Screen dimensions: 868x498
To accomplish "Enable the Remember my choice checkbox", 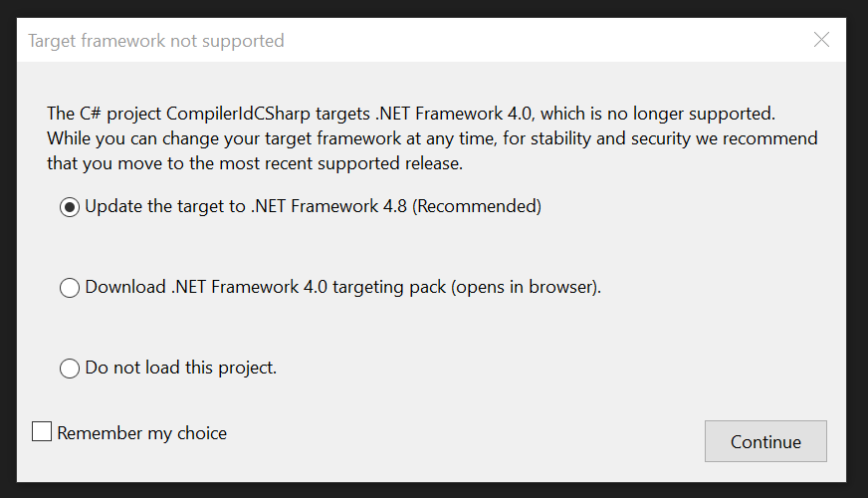I will (42, 432).
